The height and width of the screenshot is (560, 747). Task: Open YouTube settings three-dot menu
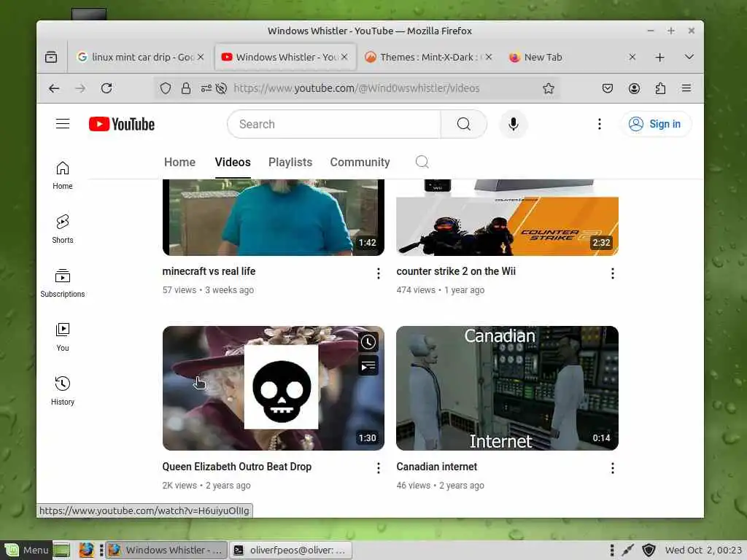[x=600, y=124]
